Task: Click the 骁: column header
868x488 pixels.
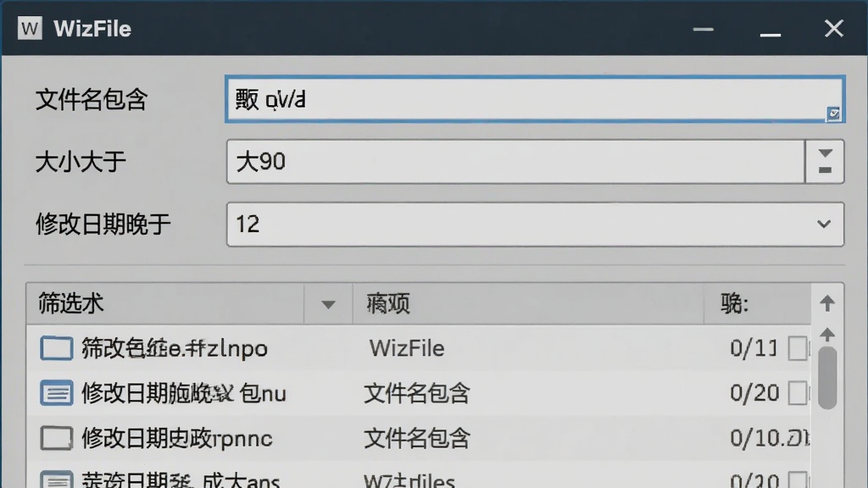Action: 757,304
